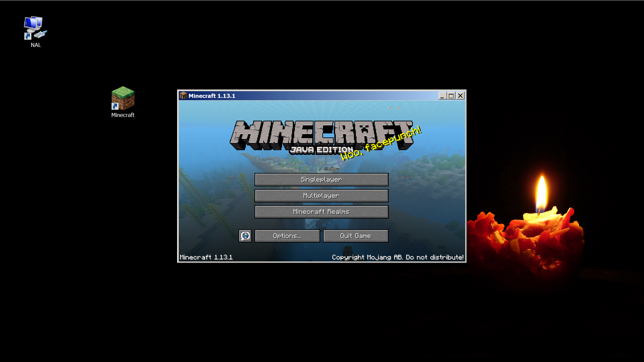Click the crafting table icon in title bar

[x=183, y=96]
